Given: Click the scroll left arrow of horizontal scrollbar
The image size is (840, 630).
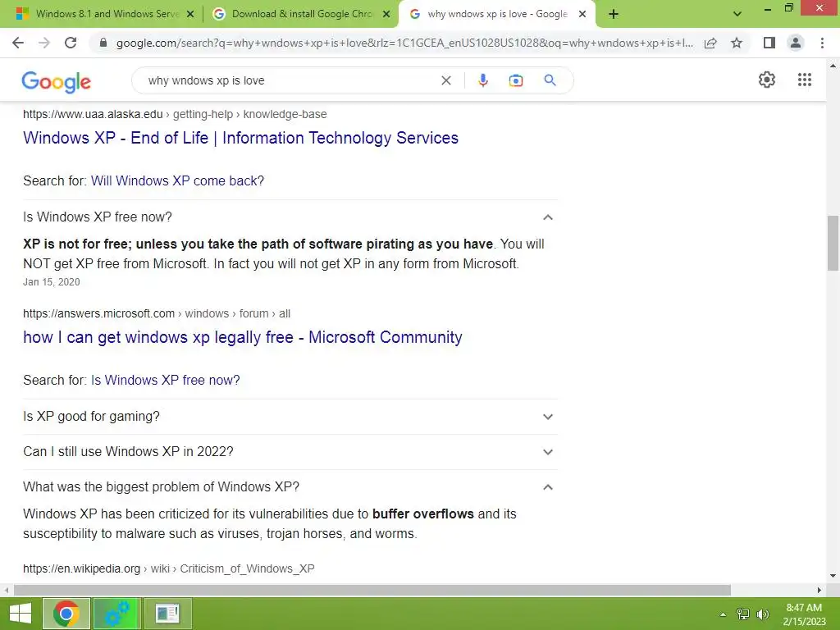Looking at the screenshot, I should (6, 590).
